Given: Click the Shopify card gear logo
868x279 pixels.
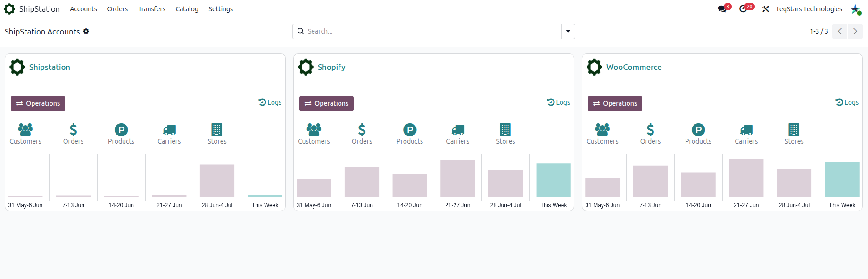Looking at the screenshot, I should point(306,67).
